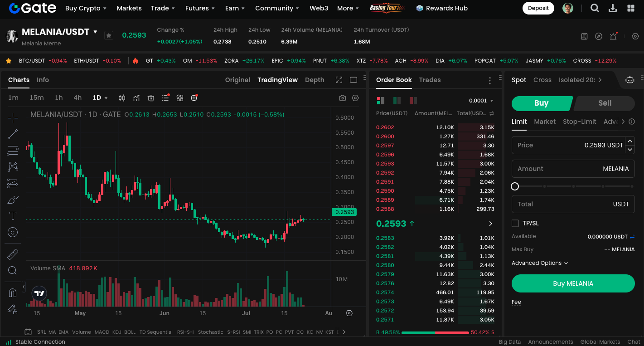Select the 4h chart interval

tap(77, 98)
